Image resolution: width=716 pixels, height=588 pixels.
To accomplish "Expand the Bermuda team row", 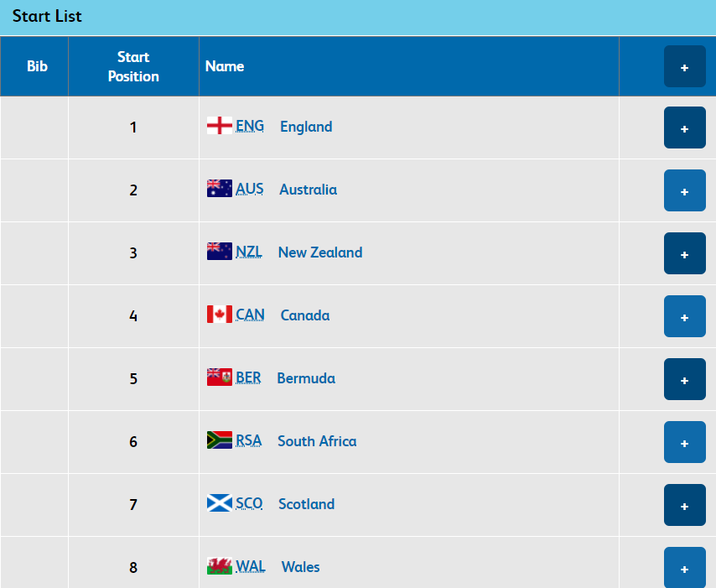I will (x=684, y=380).
